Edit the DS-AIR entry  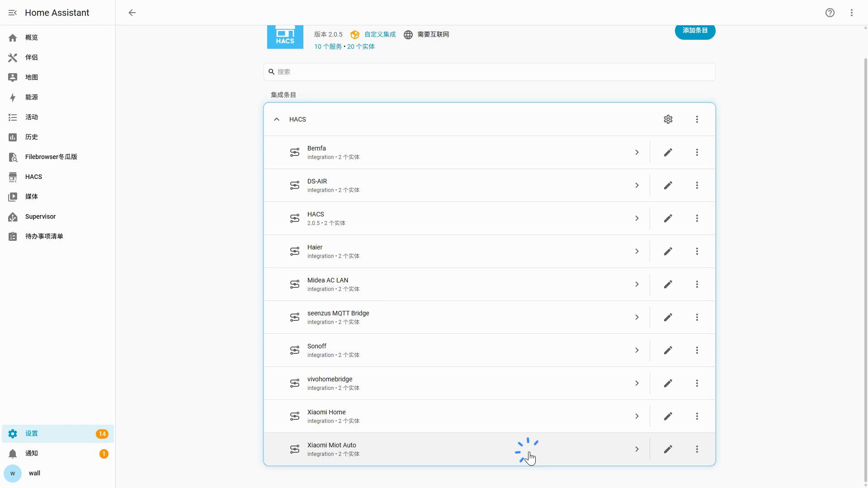(x=668, y=185)
